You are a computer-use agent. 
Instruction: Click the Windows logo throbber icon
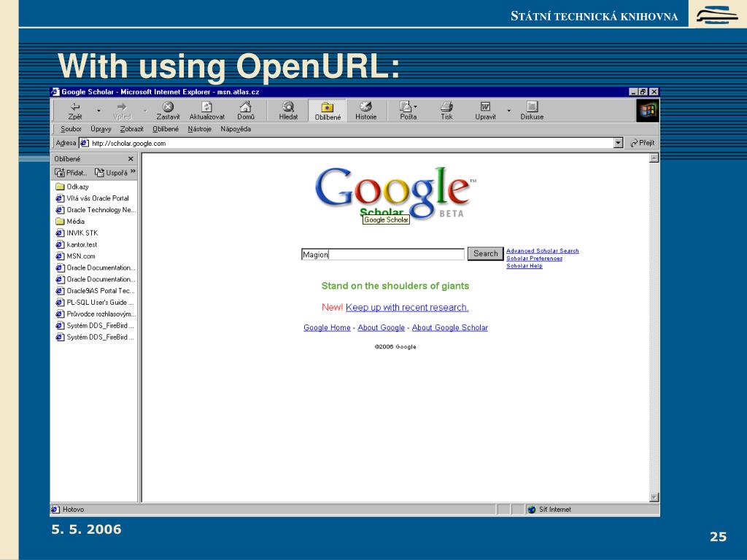tap(648, 111)
